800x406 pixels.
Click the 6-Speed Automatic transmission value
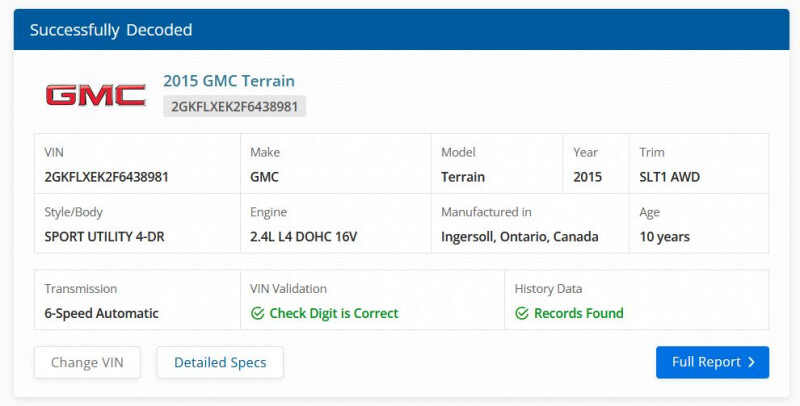click(x=101, y=313)
